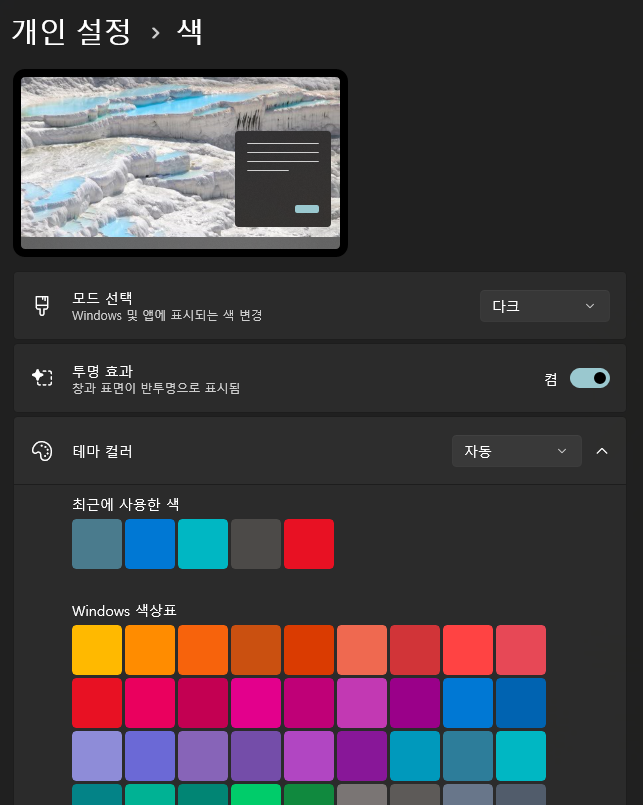This screenshot has width=643, height=805.
Task: Turn off the 투명 효과 toggle switch
Action: (590, 378)
